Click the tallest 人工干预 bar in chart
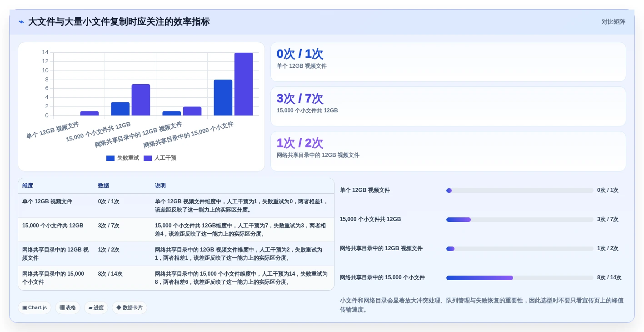Screen dimensions: 644x332 244,84
